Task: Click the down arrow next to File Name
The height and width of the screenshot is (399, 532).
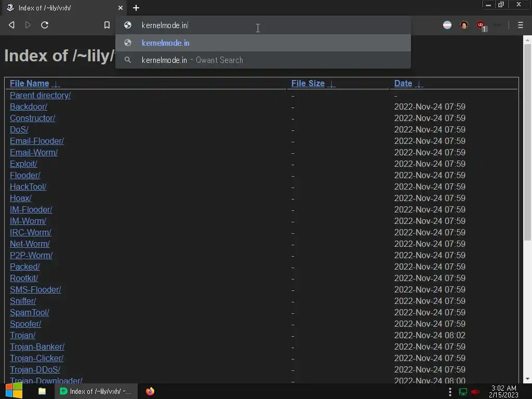Action: tap(56, 84)
